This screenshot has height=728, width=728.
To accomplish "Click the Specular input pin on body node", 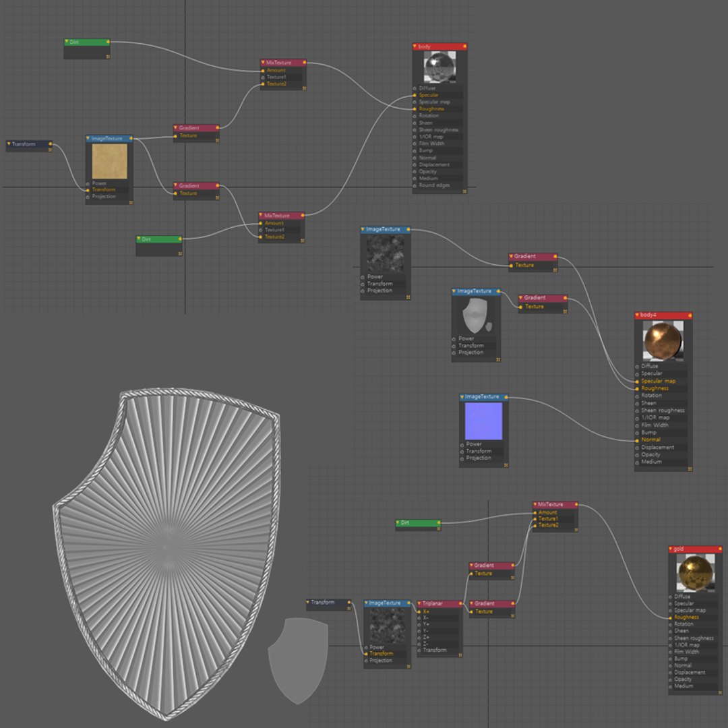I will point(415,95).
